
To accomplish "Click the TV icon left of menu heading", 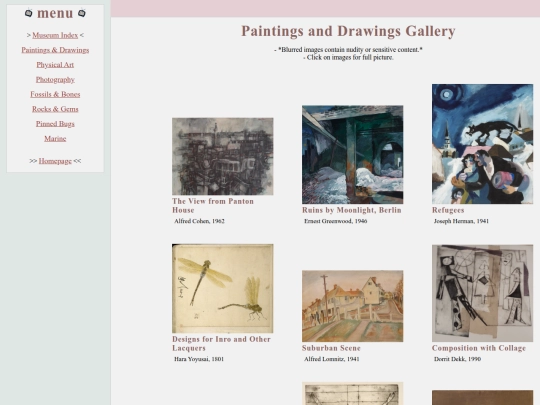I will (x=29, y=13).
